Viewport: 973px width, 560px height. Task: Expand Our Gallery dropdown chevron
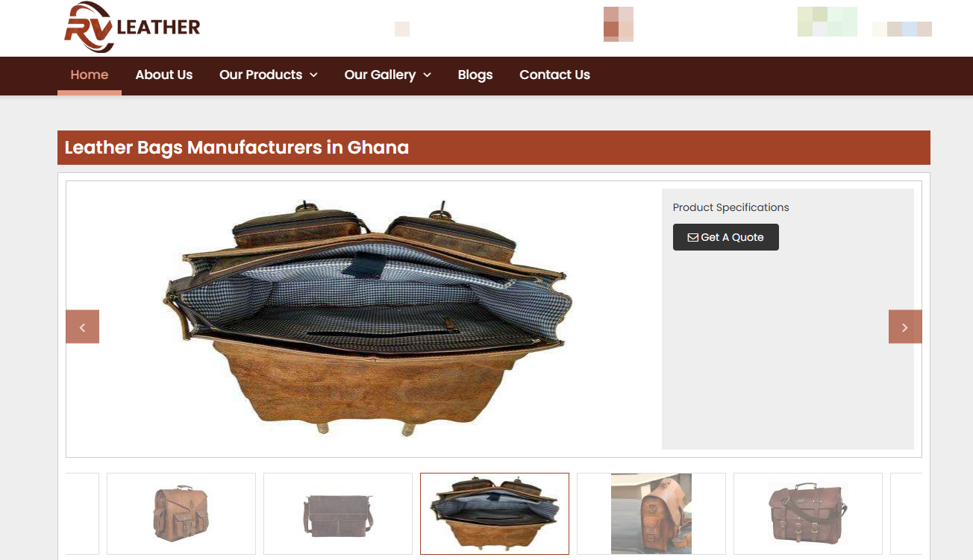(427, 75)
